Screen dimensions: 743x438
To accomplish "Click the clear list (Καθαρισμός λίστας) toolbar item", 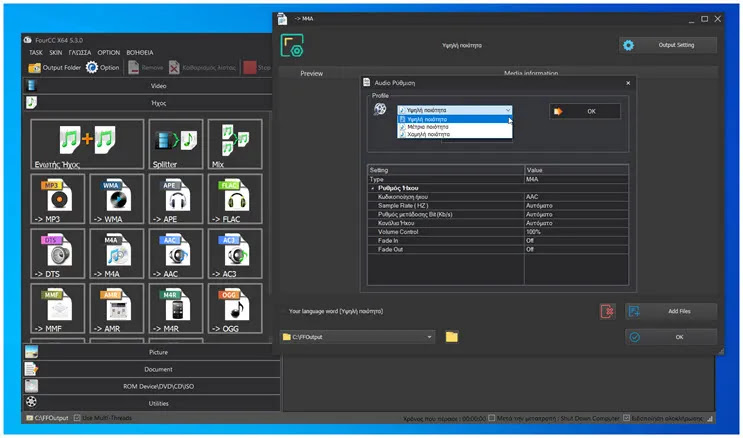I will tap(202, 68).
